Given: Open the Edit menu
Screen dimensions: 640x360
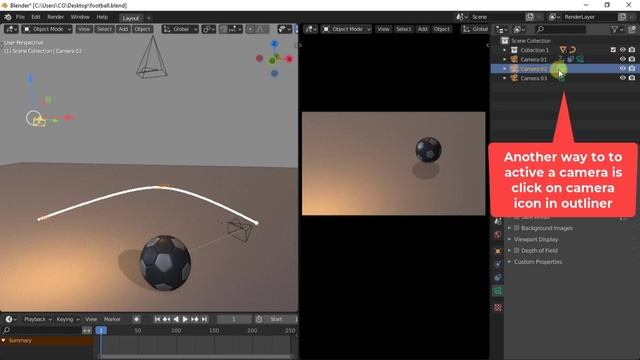Looking at the screenshot, I should [x=36, y=17].
